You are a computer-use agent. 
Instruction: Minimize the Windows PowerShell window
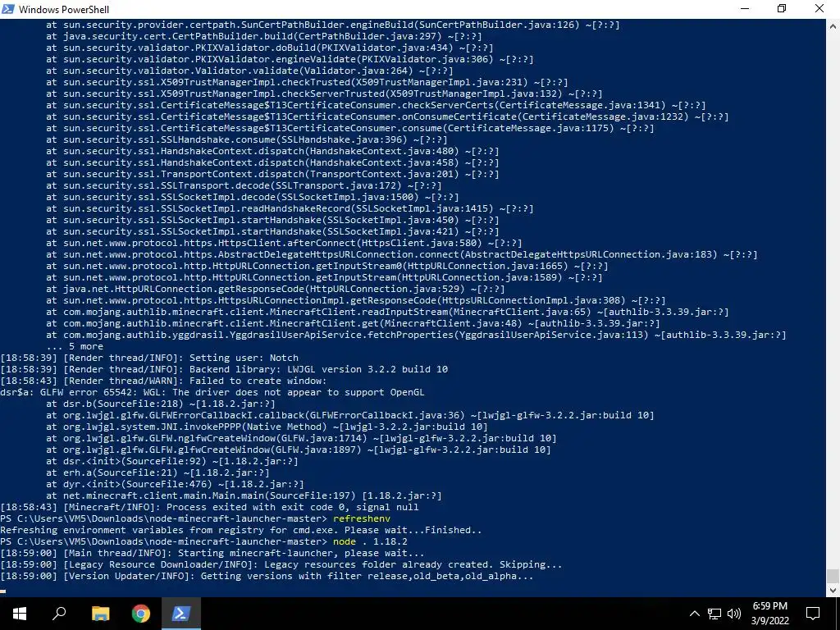[x=745, y=8]
